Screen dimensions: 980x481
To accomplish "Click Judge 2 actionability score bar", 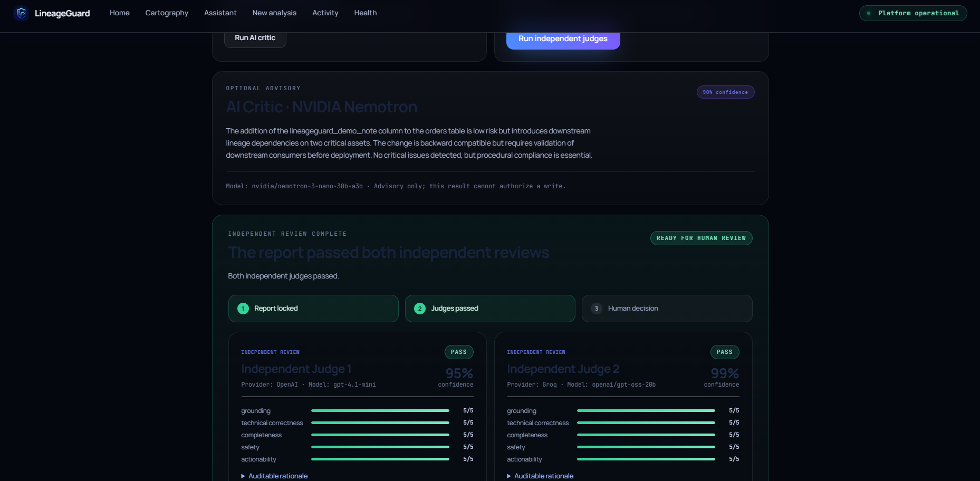I will click(x=646, y=459).
